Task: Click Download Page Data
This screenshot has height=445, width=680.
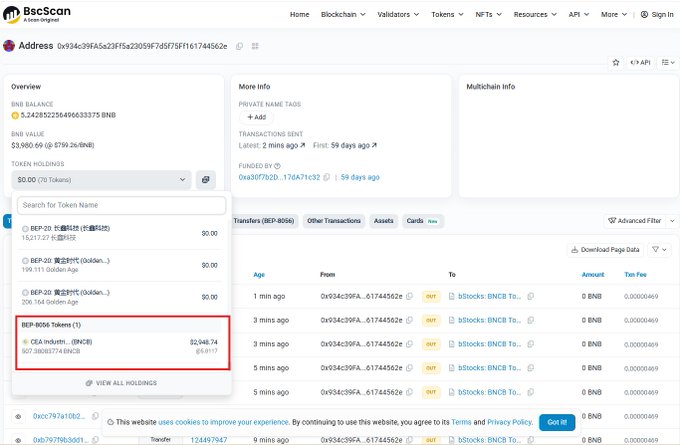Action: (605, 250)
